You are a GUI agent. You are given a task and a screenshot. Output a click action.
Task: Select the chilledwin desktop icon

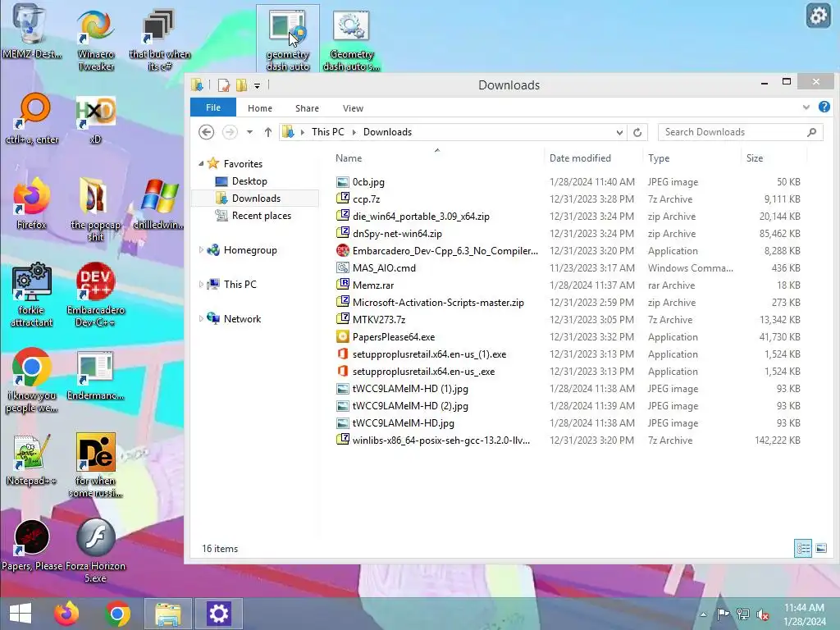tap(159, 203)
